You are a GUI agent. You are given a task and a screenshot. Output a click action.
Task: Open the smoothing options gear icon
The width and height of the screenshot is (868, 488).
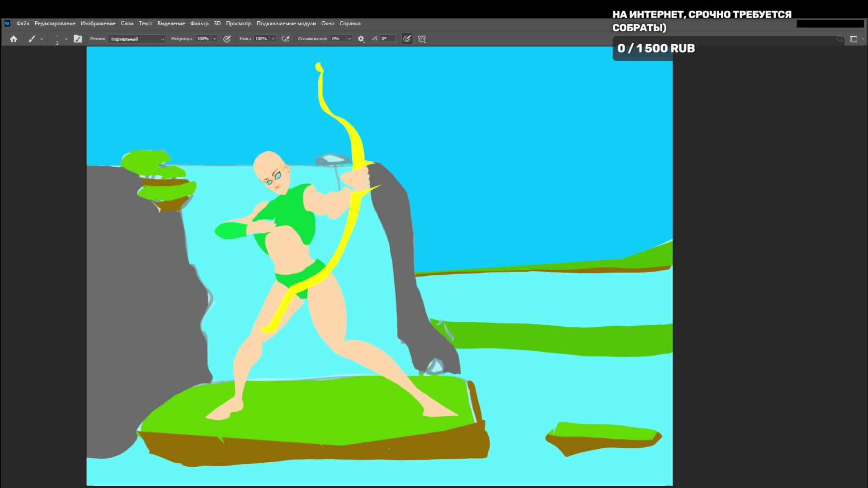tap(361, 39)
